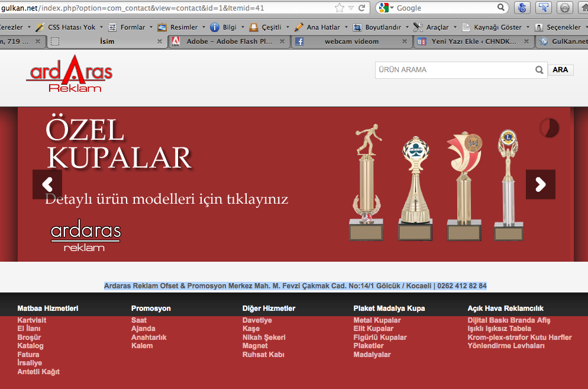
Task: Click the cursor selection toolbar icon
Action: (x=544, y=8)
